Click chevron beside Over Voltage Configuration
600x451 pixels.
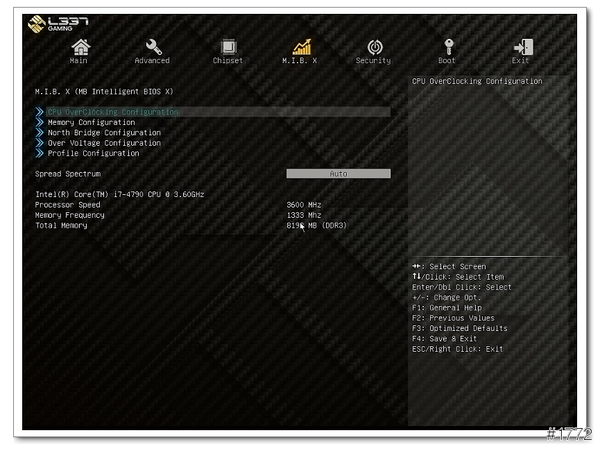(x=39, y=143)
